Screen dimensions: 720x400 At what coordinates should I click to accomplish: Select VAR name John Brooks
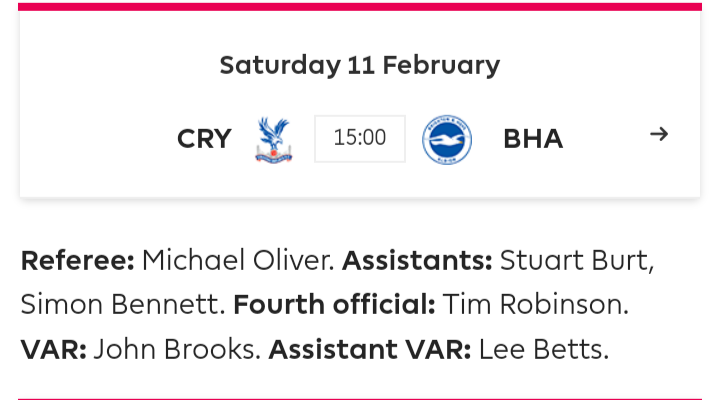[177, 349]
